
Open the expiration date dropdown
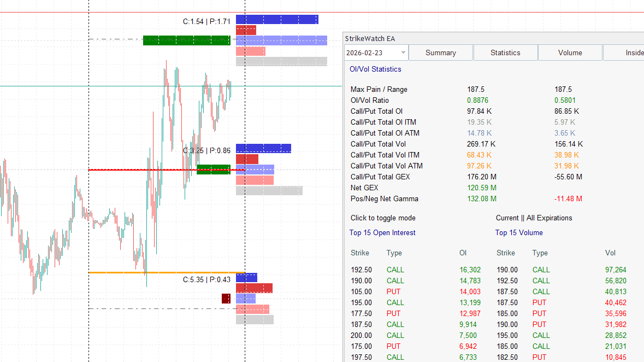pyautogui.click(x=403, y=52)
